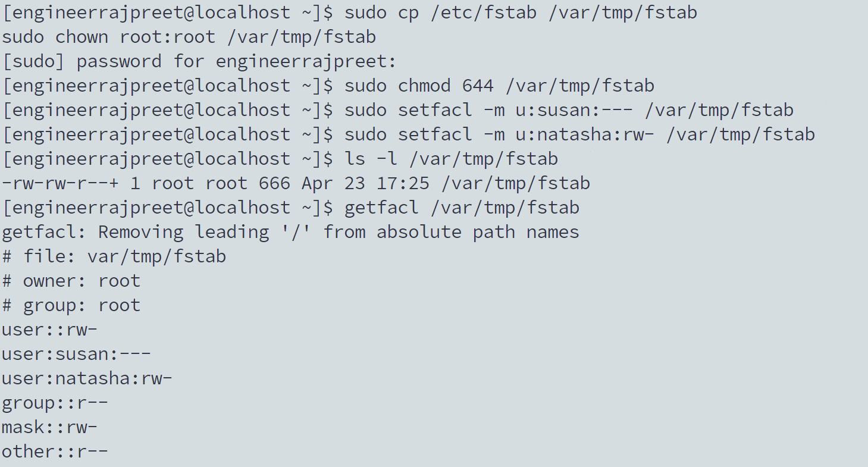Click the 'user::rw-' ACL entry
The width and height of the screenshot is (868, 467).
tap(50, 330)
